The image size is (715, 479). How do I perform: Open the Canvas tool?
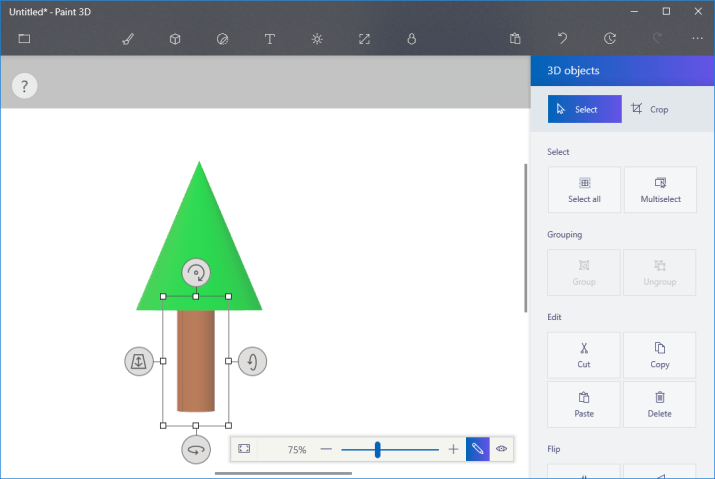point(364,39)
